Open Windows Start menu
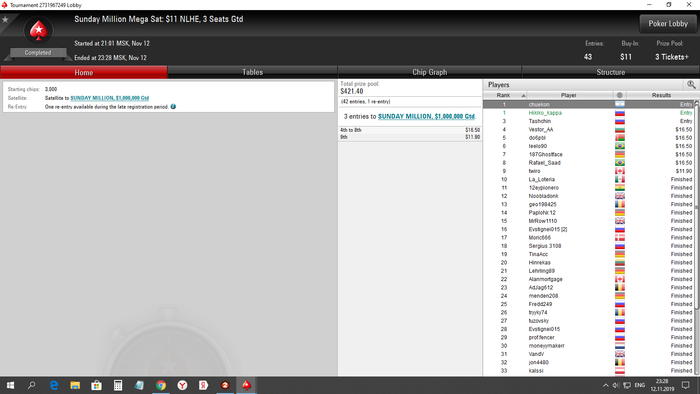 (10, 385)
